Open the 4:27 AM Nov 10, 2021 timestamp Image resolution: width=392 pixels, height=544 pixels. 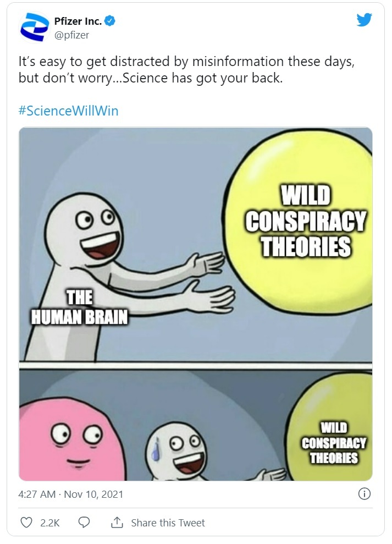tap(71, 494)
